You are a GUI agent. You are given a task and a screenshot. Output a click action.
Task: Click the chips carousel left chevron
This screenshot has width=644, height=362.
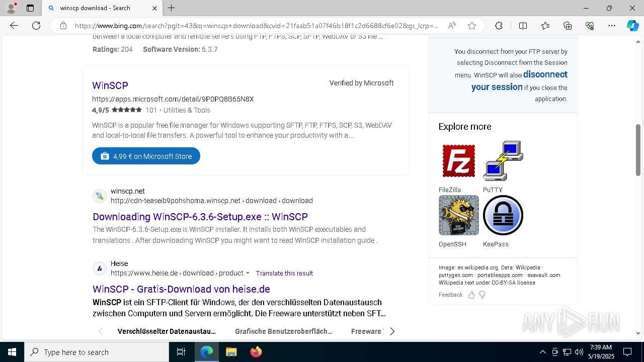click(101, 331)
